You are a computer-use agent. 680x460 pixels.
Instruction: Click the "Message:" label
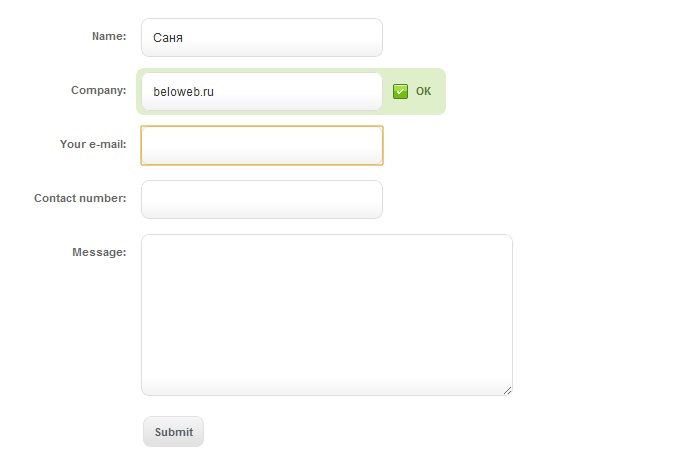click(99, 252)
